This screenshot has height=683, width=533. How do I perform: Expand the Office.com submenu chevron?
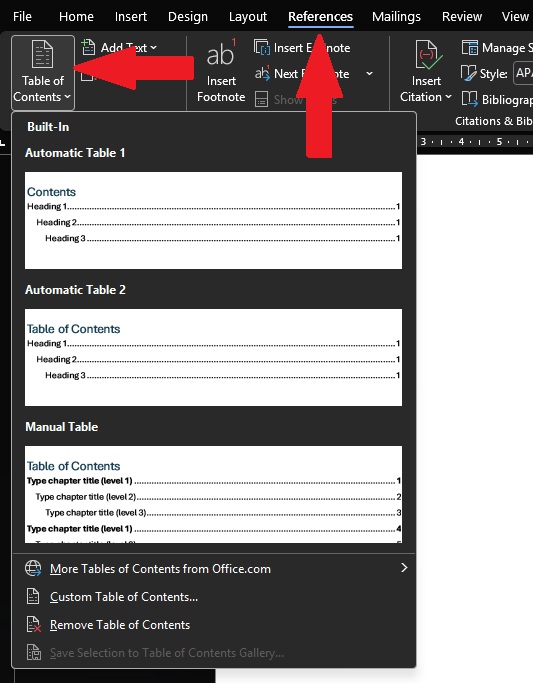(x=404, y=568)
